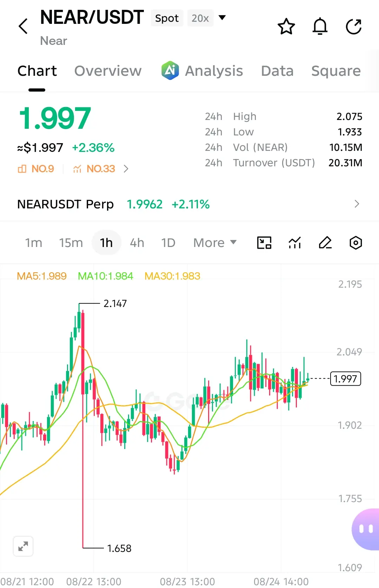
Task: Tap the NEAR/USDT pair title
Action: point(92,17)
